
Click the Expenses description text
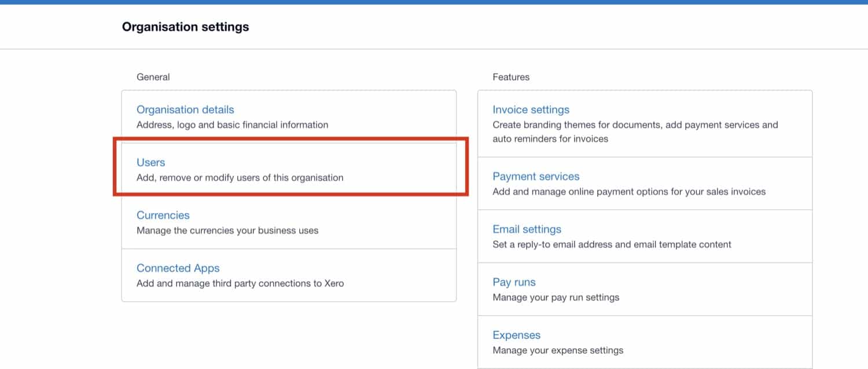click(x=557, y=350)
